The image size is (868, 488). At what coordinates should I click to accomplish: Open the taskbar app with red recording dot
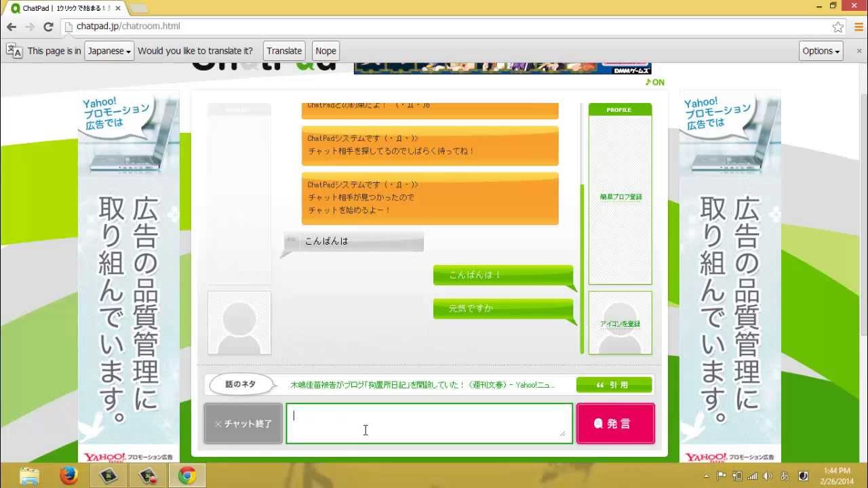point(148,475)
